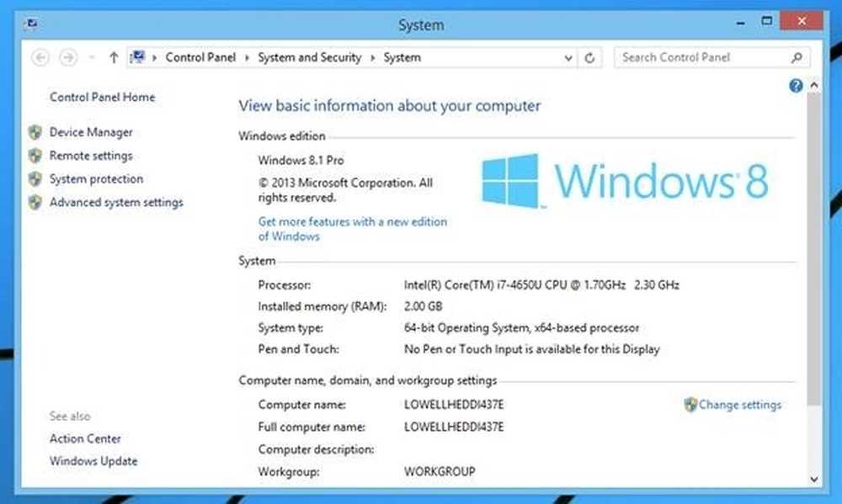Click the WORKGROUP value
Image resolution: width=842 pixels, height=504 pixels.
[440, 472]
